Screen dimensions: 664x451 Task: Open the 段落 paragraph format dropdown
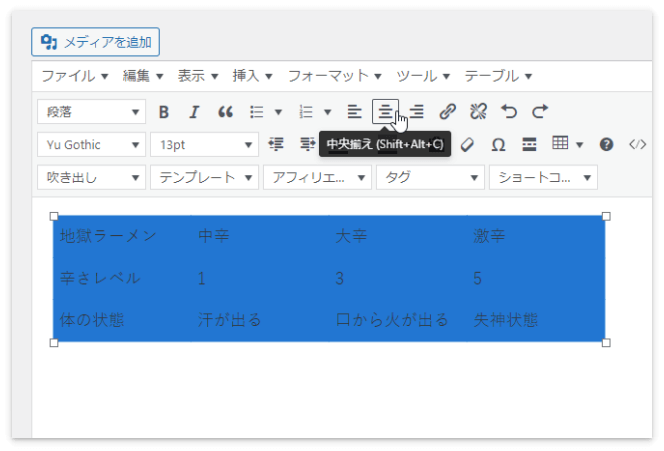tap(91, 112)
